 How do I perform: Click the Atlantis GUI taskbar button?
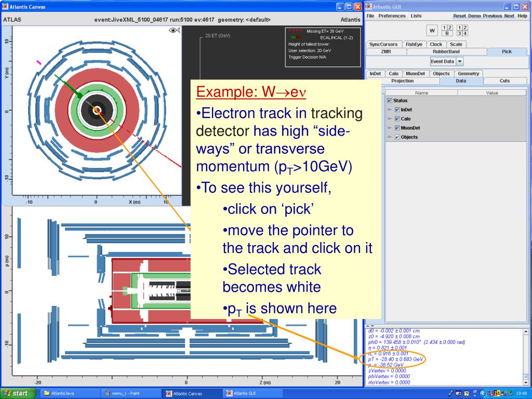coord(244,393)
